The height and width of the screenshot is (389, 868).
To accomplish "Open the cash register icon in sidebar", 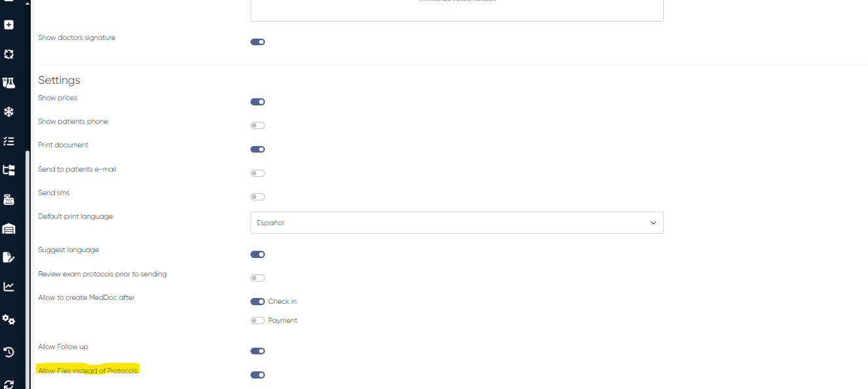I will tap(9, 200).
